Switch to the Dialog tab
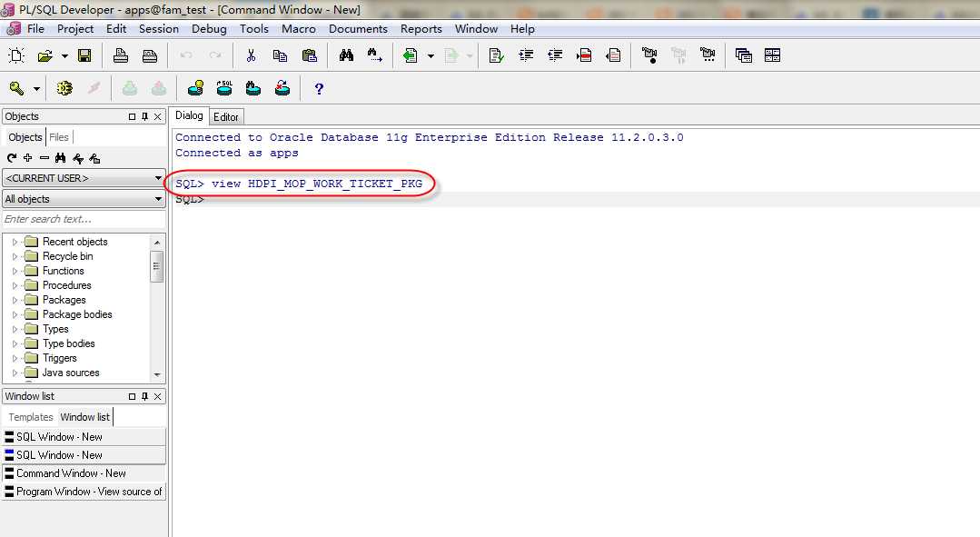Screen dimensions: 980x537 point(189,115)
